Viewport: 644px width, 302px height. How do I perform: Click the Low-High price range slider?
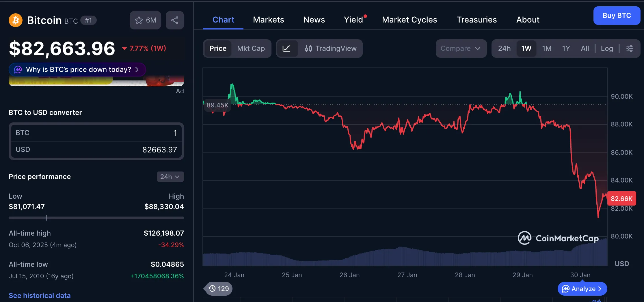pyautogui.click(x=96, y=218)
